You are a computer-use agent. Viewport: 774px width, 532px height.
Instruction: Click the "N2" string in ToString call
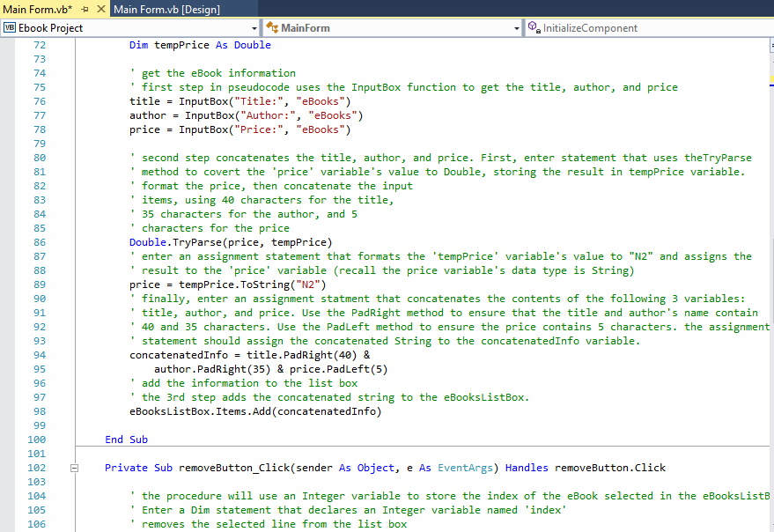308,284
